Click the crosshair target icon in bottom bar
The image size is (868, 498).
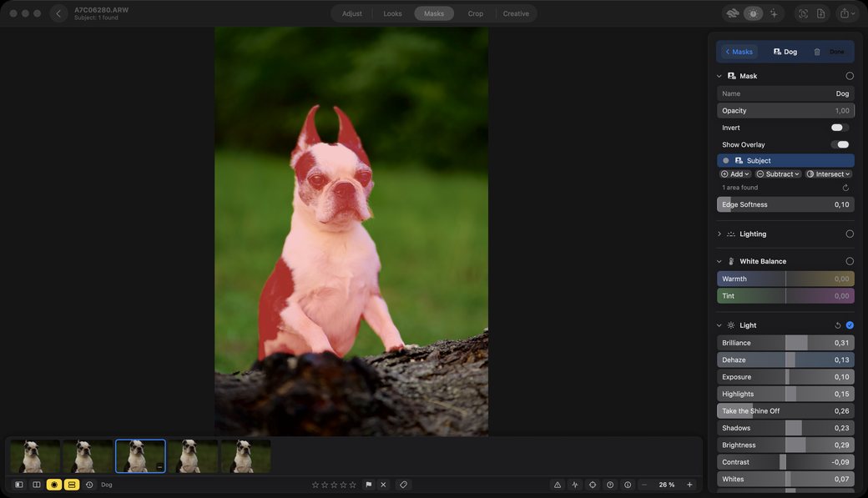coord(593,485)
